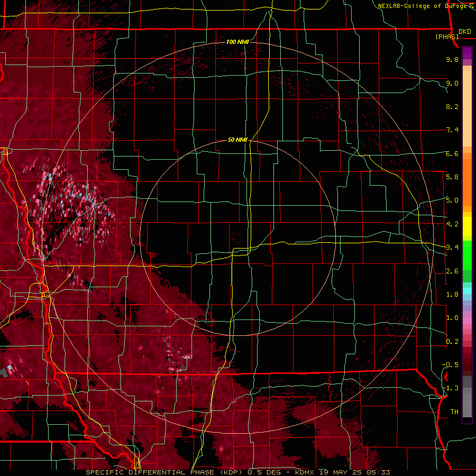Click the SPECIFIC DIFFERENTIAL PHASE (KDP) caption title
Screen dimensions: 476x476
pos(163,472)
